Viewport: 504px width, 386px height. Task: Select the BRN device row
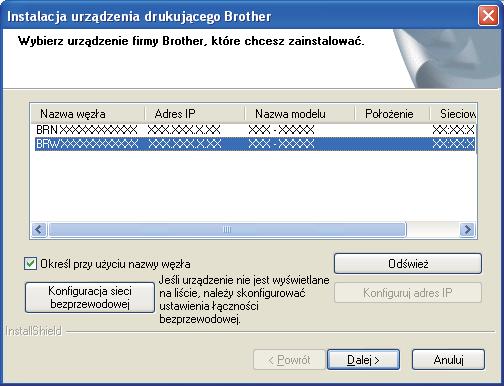(254, 130)
